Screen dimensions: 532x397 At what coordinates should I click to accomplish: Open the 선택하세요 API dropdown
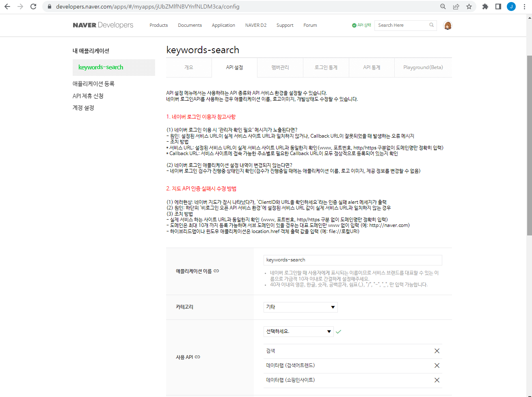tap(298, 332)
